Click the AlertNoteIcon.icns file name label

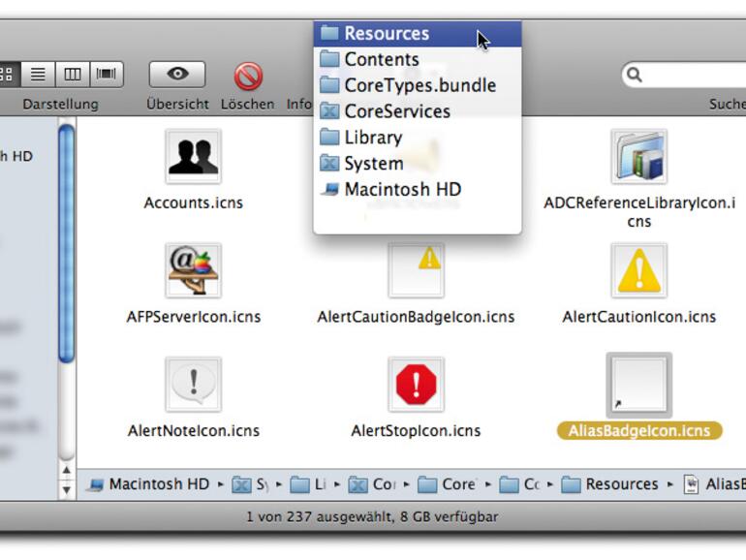click(x=194, y=430)
